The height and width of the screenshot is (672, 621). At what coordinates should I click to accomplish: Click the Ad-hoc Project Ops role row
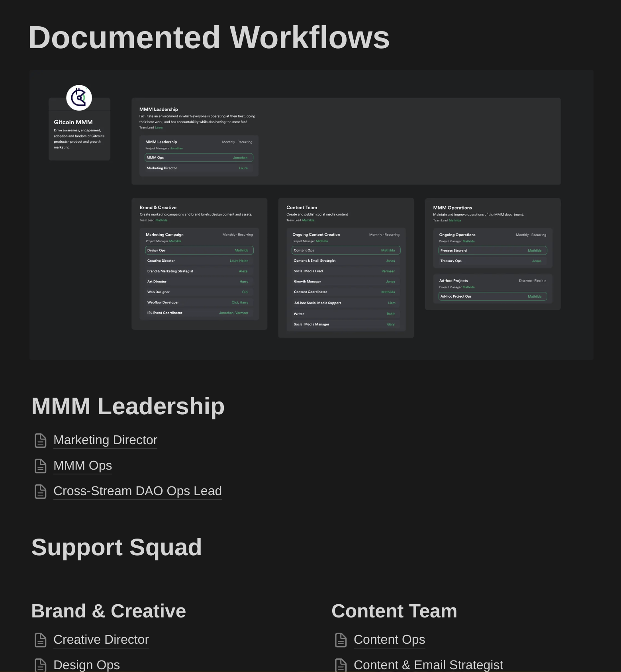click(492, 296)
